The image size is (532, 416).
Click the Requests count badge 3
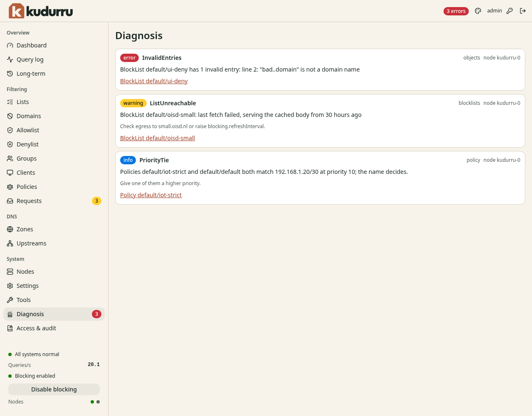point(96,201)
